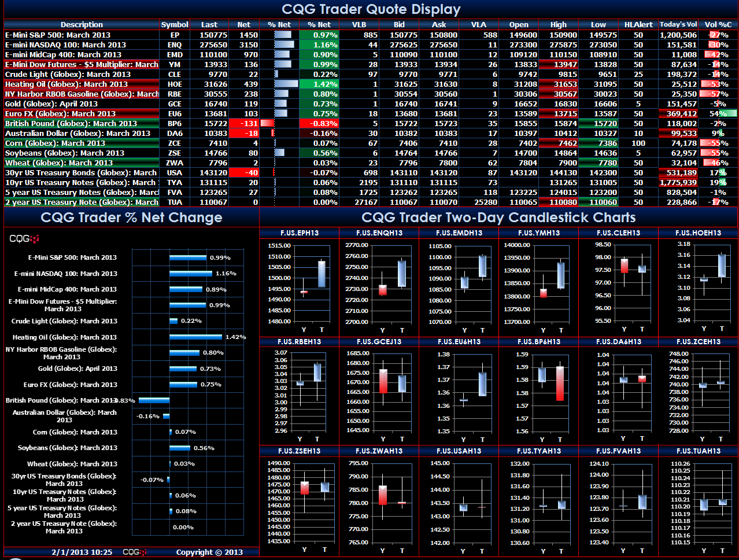Click the Heating Oil 1.42% bar in chart
739x560 pixels.
[195, 337]
